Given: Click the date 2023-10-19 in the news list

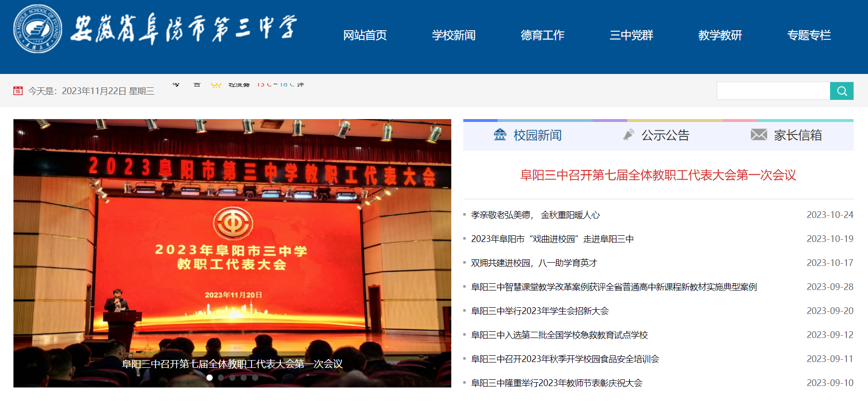Looking at the screenshot, I should click(x=830, y=239).
